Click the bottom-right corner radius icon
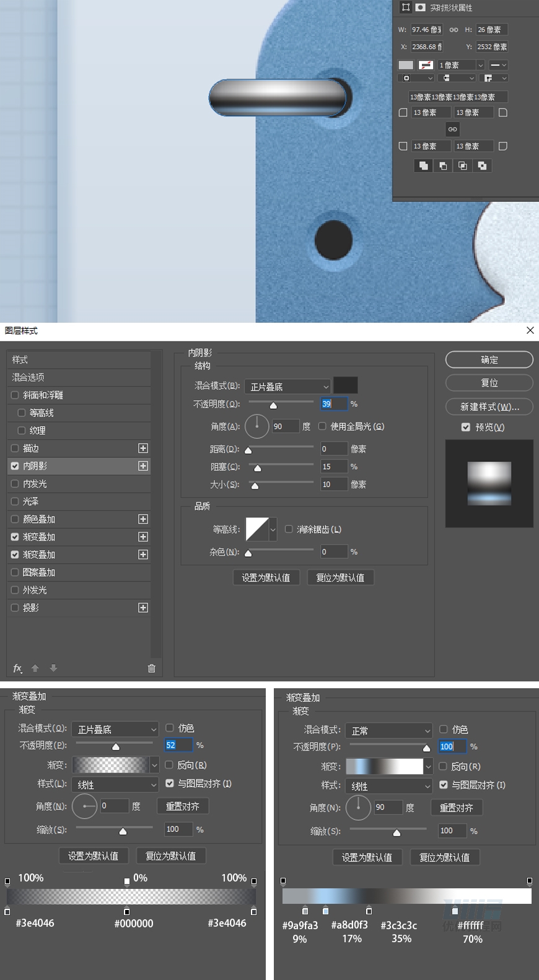 (x=503, y=146)
